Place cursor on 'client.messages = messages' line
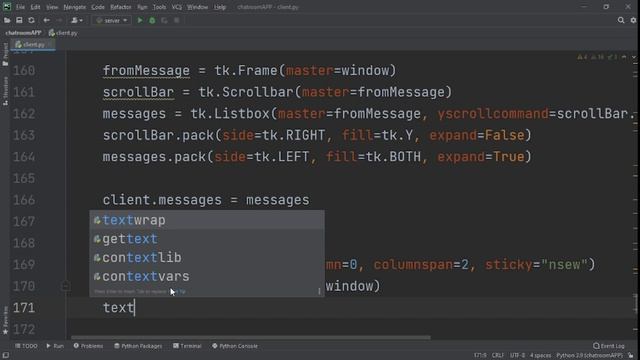This screenshot has width=640, height=360. click(x=206, y=200)
